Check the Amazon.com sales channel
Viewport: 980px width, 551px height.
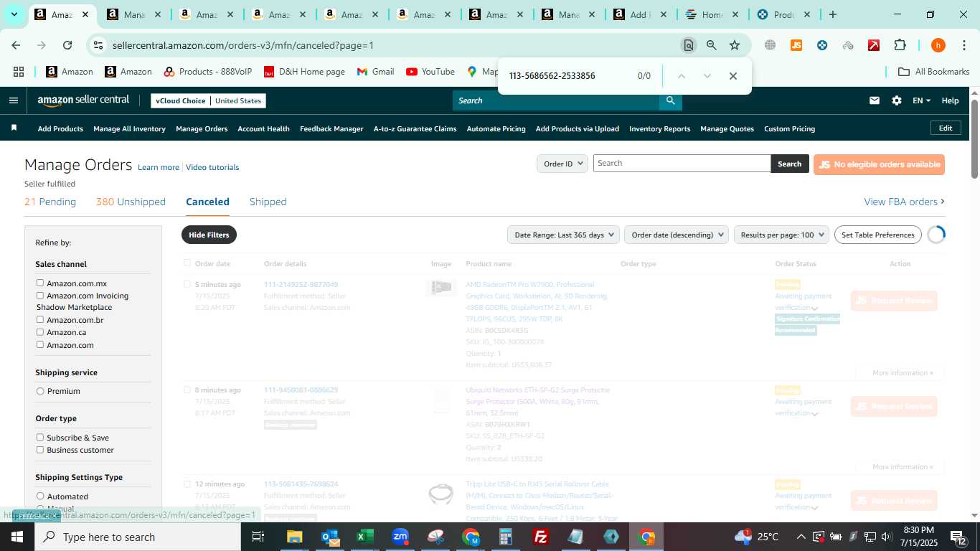tap(40, 344)
